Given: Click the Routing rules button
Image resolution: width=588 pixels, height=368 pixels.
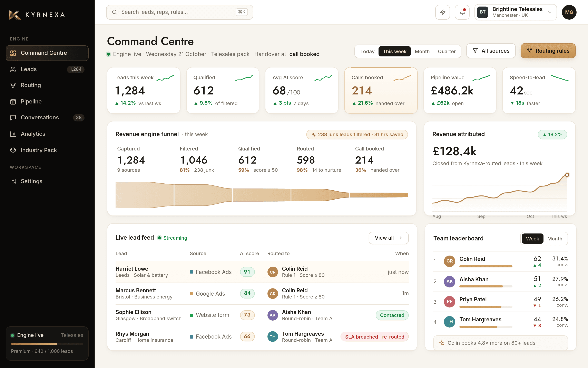Looking at the screenshot, I should tap(548, 51).
